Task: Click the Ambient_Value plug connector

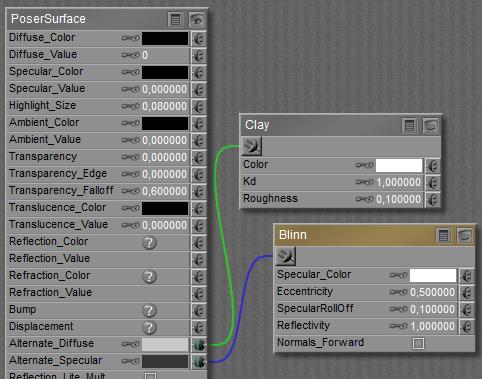Action: click(x=199, y=140)
